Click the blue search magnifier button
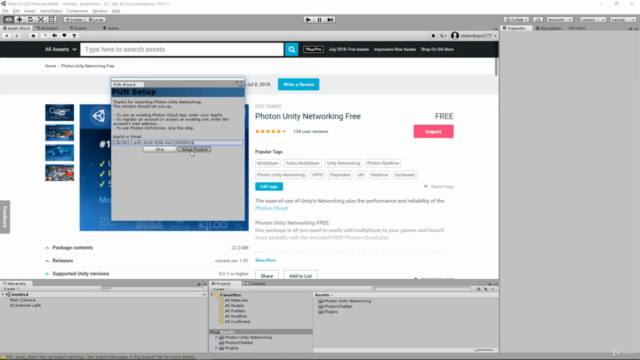This screenshot has height=360, width=640. click(x=291, y=49)
